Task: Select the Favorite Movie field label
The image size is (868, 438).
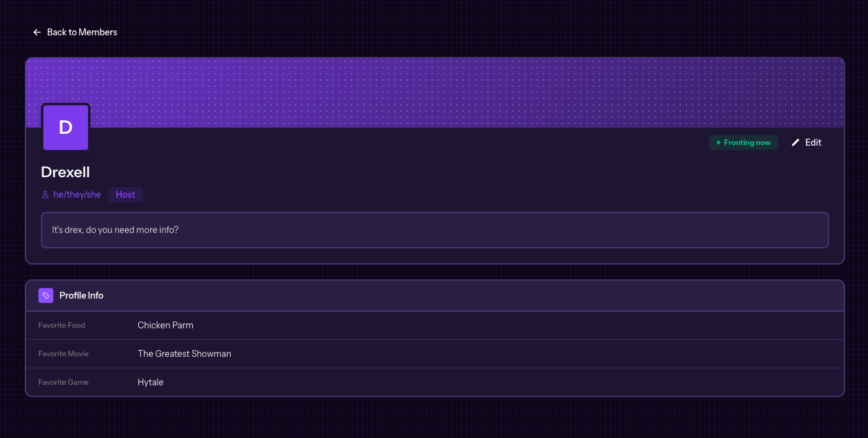Action: coord(63,354)
